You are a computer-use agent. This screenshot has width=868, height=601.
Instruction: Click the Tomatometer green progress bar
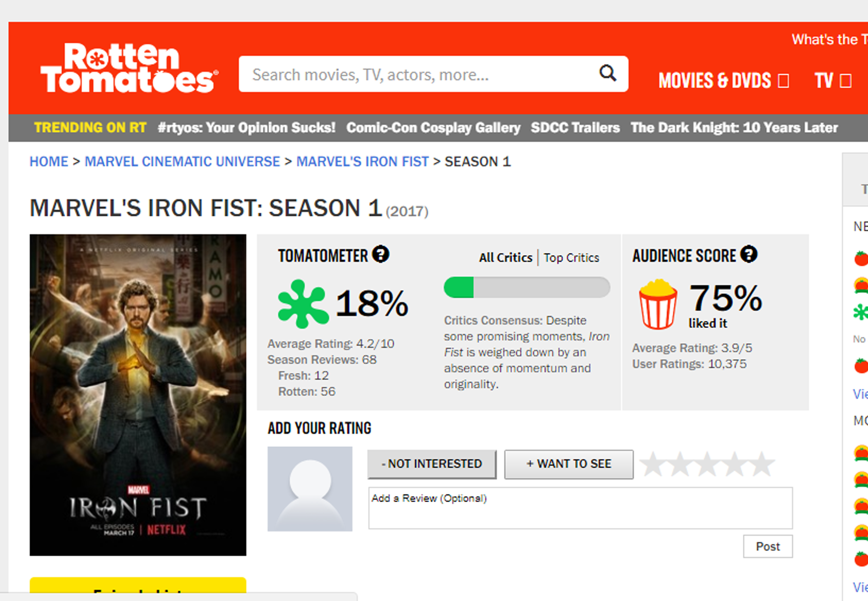click(526, 288)
